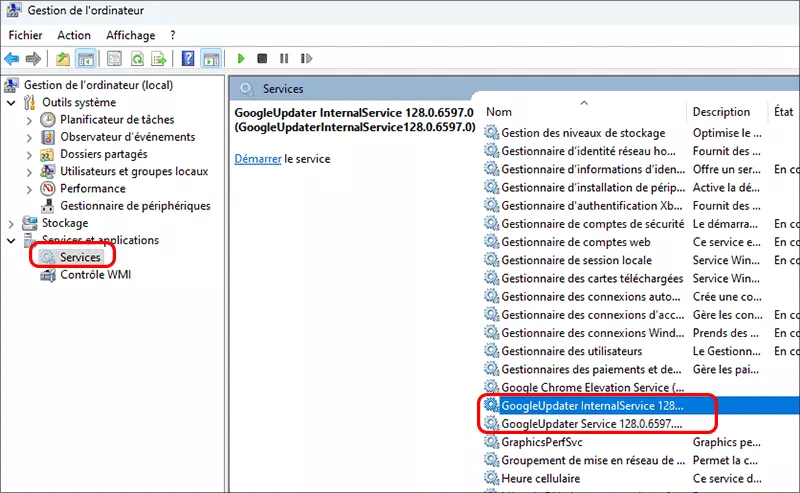The image size is (800, 493).
Task: Select Gestionnaire de session locale service
Action: [x=577, y=260]
